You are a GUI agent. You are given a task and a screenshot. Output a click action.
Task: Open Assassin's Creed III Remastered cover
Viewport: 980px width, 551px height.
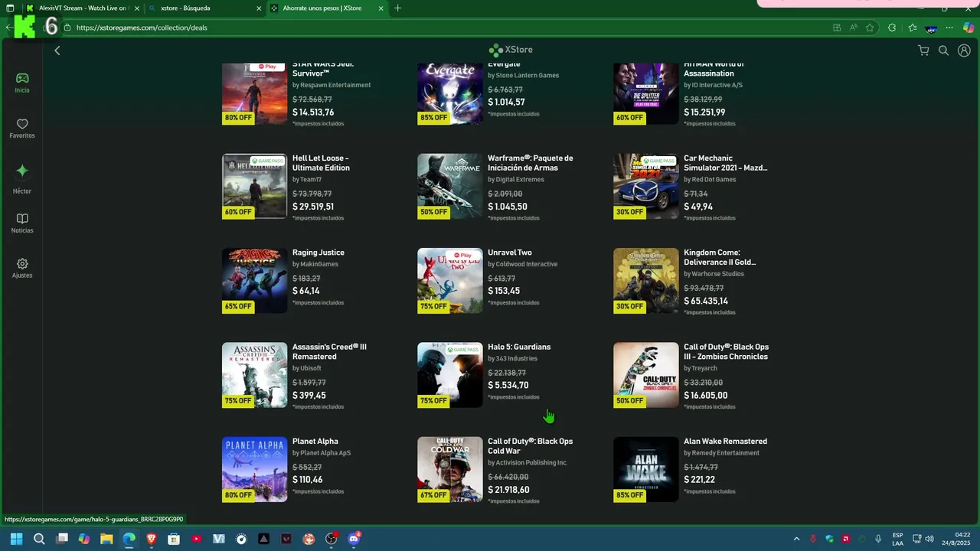click(254, 375)
